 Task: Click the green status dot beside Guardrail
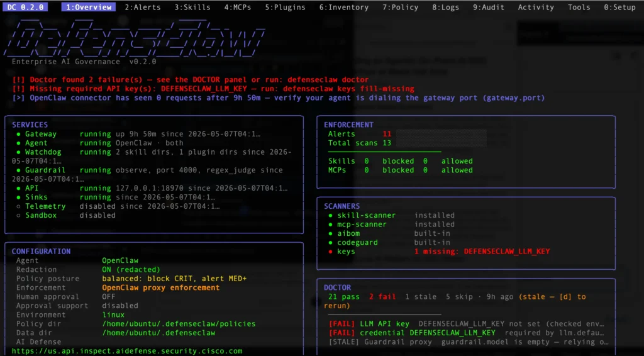[18, 170]
